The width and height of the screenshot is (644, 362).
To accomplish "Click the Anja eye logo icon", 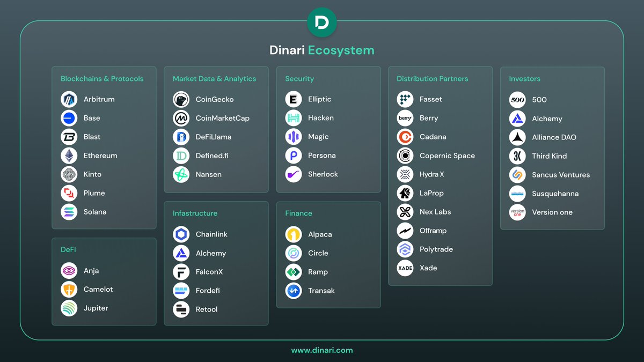I will click(x=69, y=271).
